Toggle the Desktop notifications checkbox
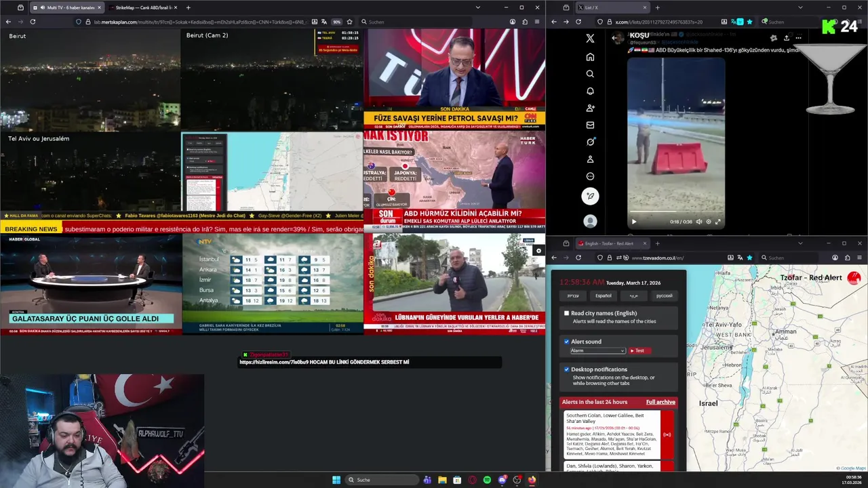The height and width of the screenshot is (488, 868). pyautogui.click(x=567, y=369)
